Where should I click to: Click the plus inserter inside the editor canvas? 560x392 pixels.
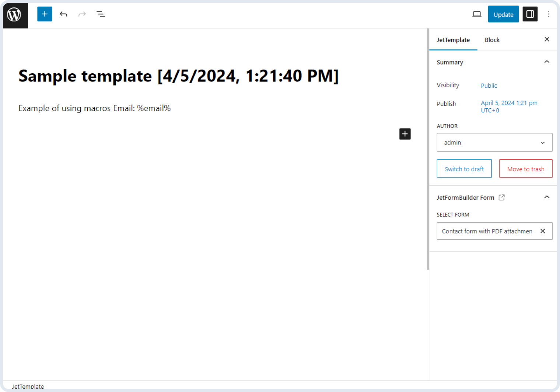[x=405, y=134]
